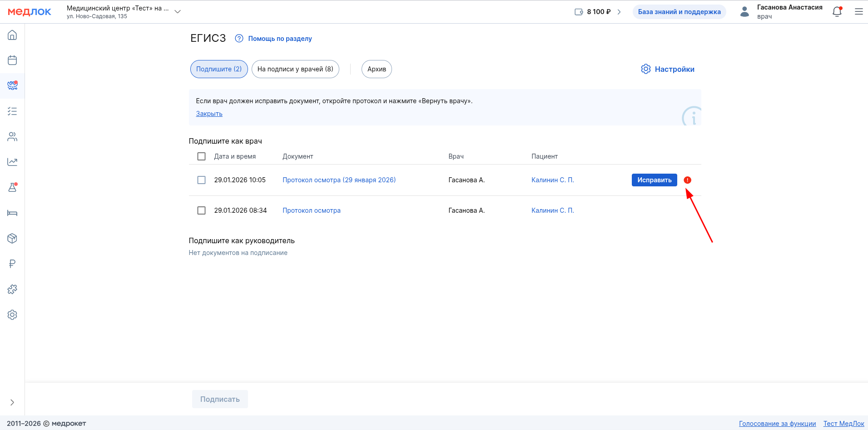Open the hospital bed icon in sidebar

tap(12, 213)
